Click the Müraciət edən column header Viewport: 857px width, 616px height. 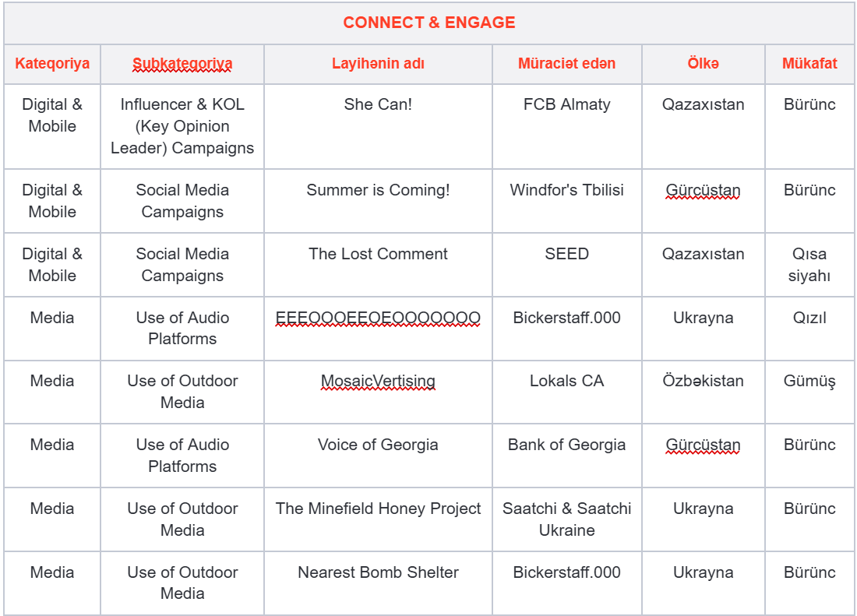pyautogui.click(x=566, y=63)
